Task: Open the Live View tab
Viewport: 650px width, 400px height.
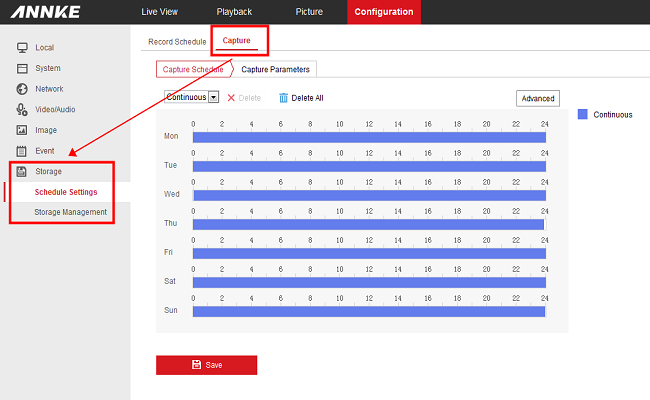Action: [160, 12]
